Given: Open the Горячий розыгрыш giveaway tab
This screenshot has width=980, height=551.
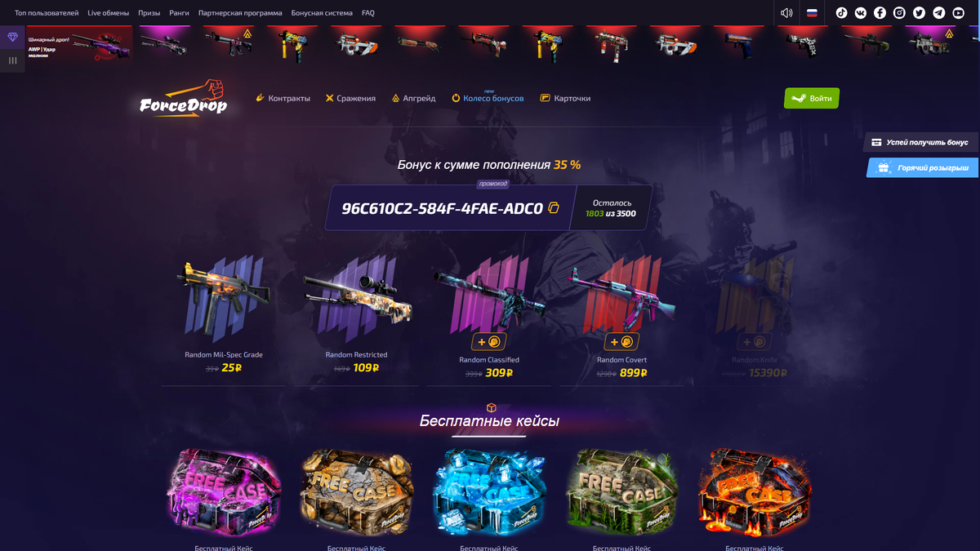Looking at the screenshot, I should tap(922, 168).
